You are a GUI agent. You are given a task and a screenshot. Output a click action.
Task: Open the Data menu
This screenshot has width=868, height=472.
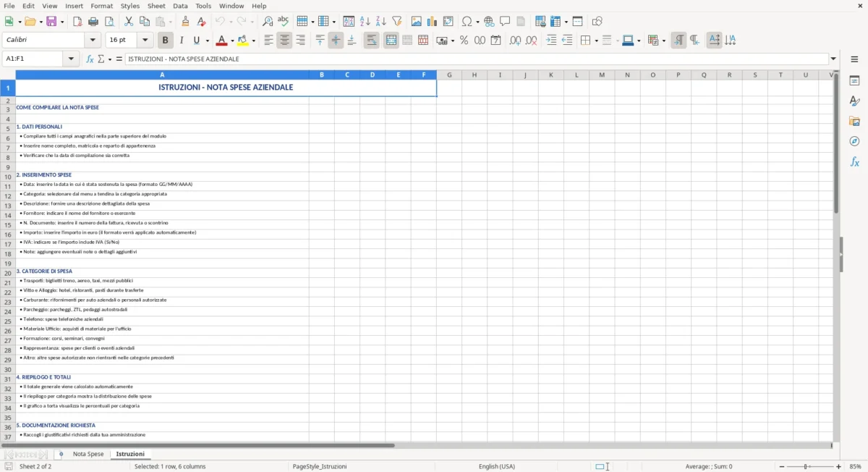[180, 6]
